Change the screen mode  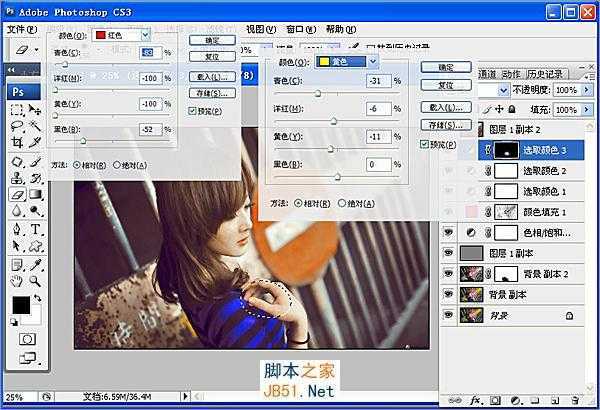(27, 358)
